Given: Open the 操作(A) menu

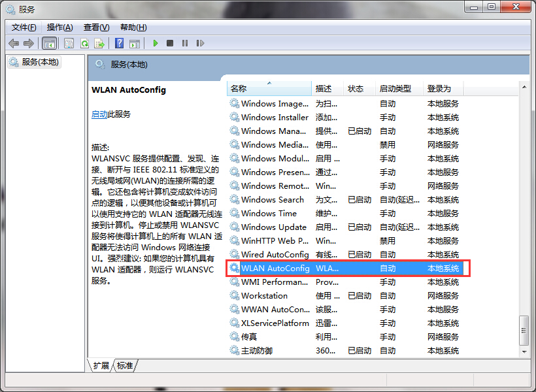Looking at the screenshot, I should (x=59, y=27).
